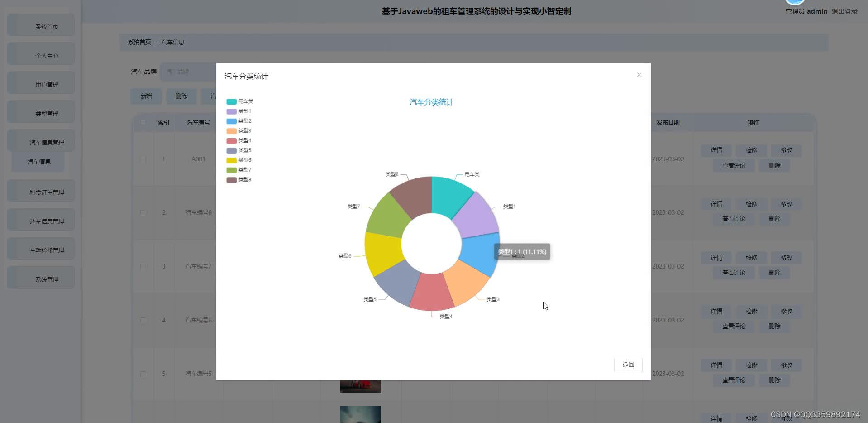Expand 车辆检修管理 in the sidebar
The image size is (868, 423).
click(41, 249)
